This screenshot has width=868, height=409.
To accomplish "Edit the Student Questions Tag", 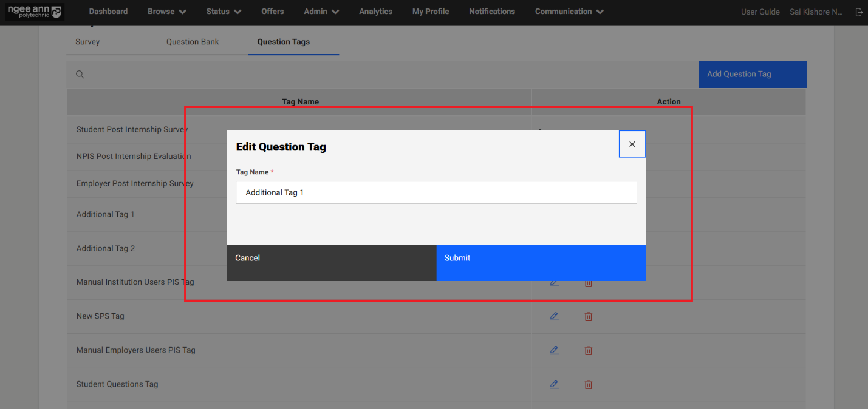I will (x=554, y=384).
